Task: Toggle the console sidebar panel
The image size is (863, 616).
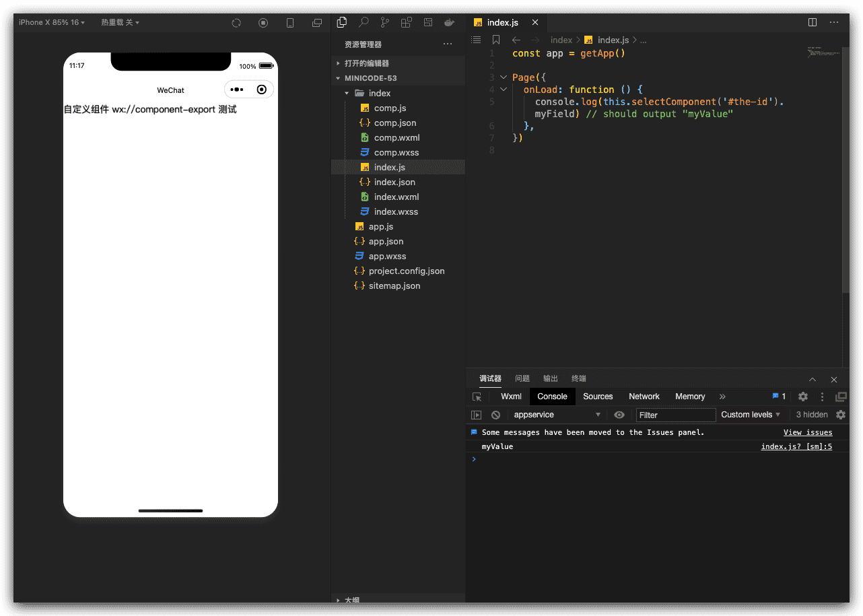Action: (x=477, y=415)
